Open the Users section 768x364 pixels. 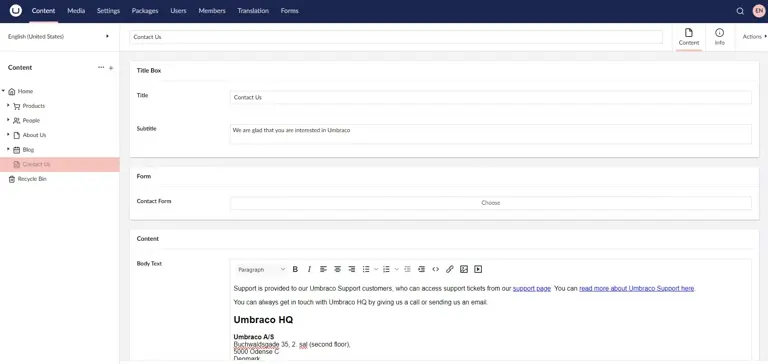[x=178, y=11]
